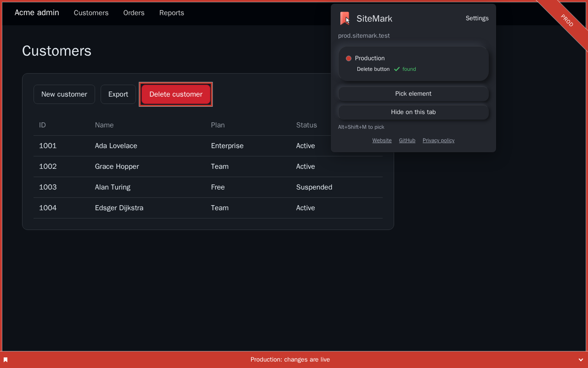Click the Production: changes are live banner text
Image resolution: width=588 pixels, height=368 pixels.
click(290, 360)
